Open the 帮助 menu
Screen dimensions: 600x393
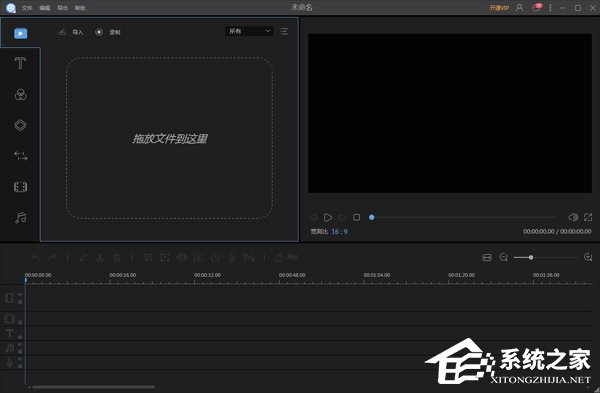tap(80, 8)
